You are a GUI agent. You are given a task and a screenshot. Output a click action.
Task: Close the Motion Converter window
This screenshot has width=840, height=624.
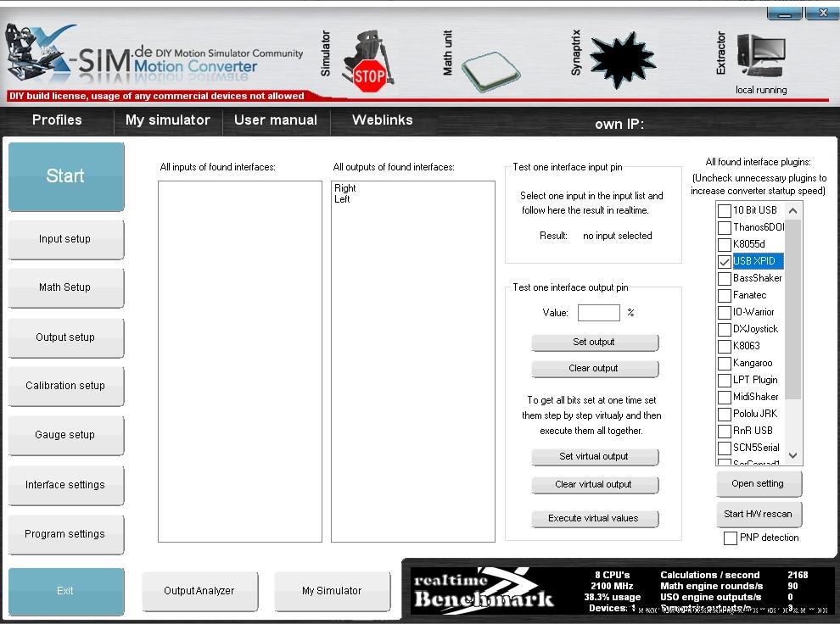point(823,13)
